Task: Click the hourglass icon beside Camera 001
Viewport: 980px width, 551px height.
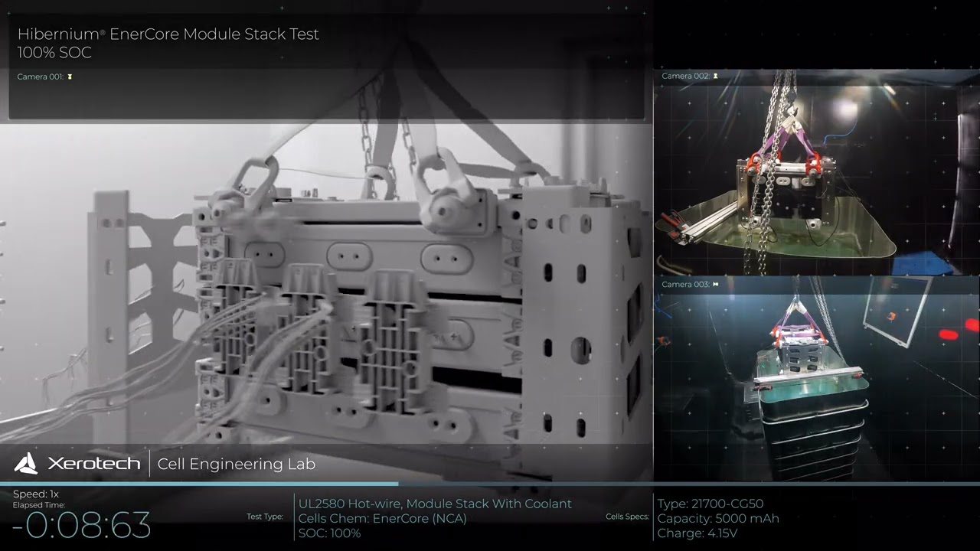Action: [70, 77]
